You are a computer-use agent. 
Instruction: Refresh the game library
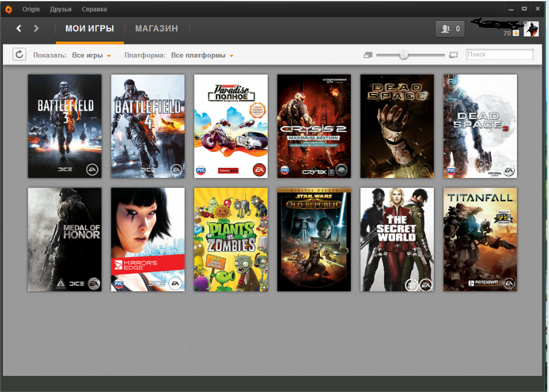click(19, 54)
